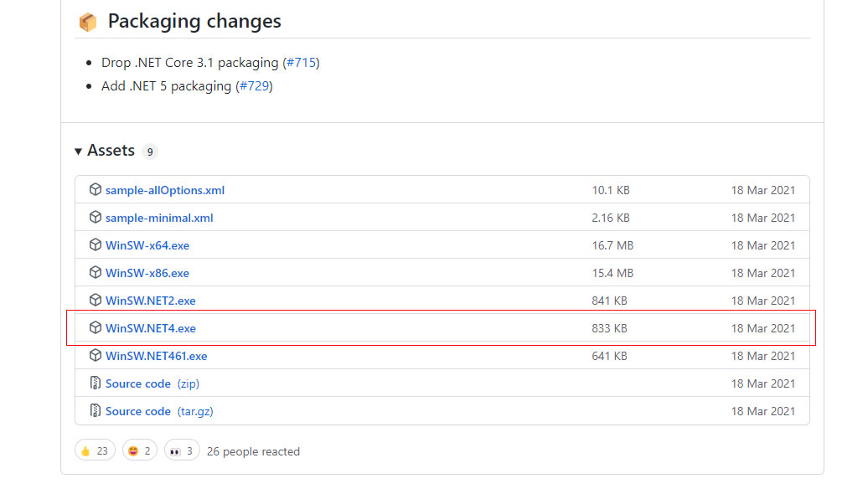Click the zip file icon for Source code (zip)

[x=96, y=383]
